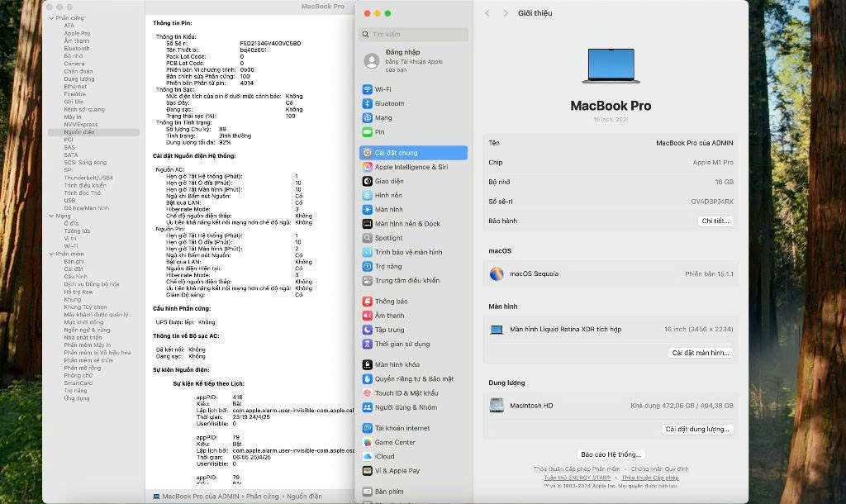Open the Màn hình display icon
Screen dimensions: 846x504
point(367,209)
